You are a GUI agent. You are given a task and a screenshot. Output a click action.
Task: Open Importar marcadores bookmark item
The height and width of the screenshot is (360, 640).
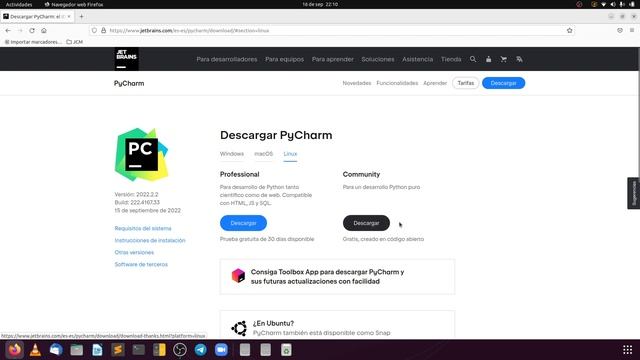tap(33, 42)
